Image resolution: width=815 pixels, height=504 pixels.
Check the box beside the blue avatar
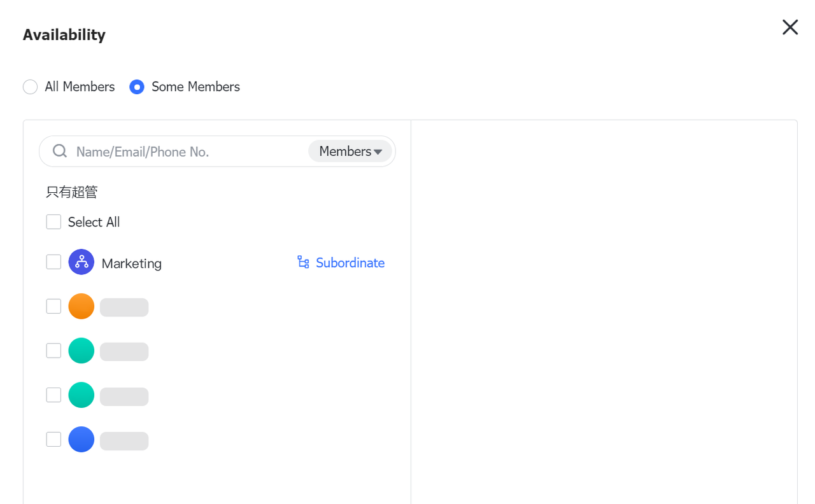pyautogui.click(x=53, y=439)
